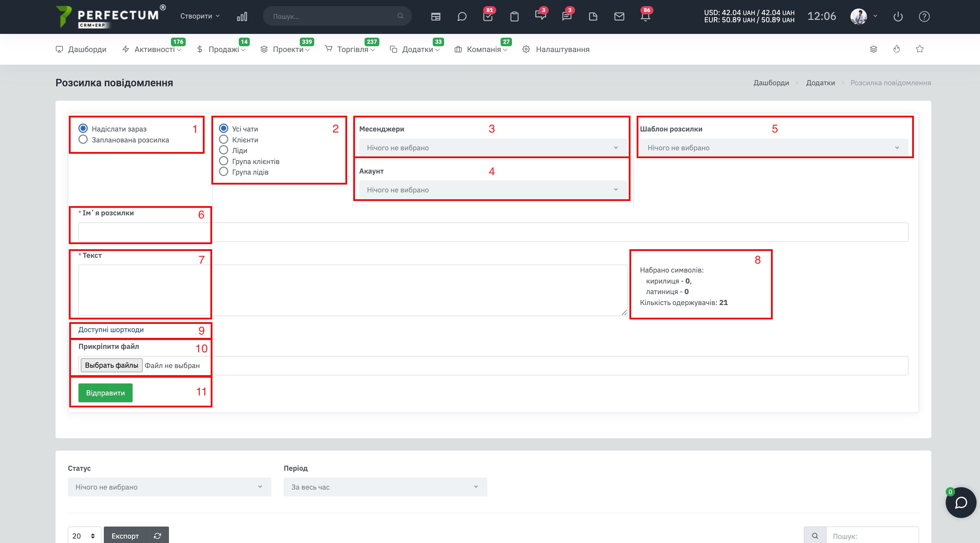
Task: Open the Період dropdown showing За весь час
Action: tap(385, 487)
